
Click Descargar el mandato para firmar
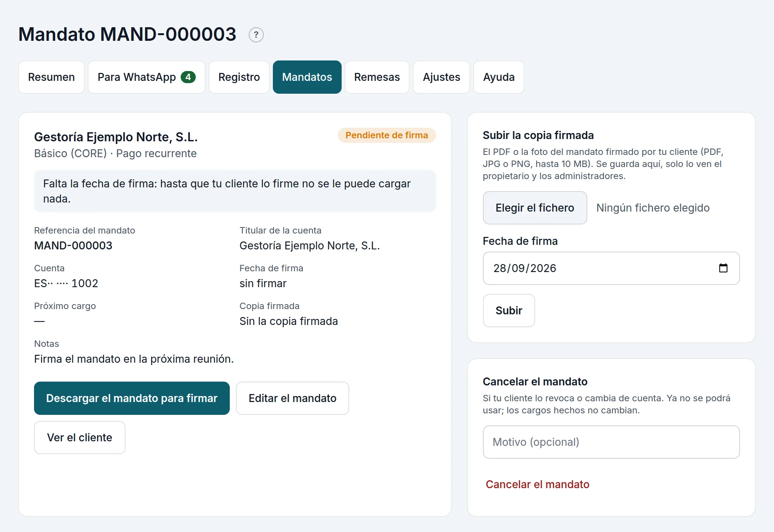click(132, 398)
